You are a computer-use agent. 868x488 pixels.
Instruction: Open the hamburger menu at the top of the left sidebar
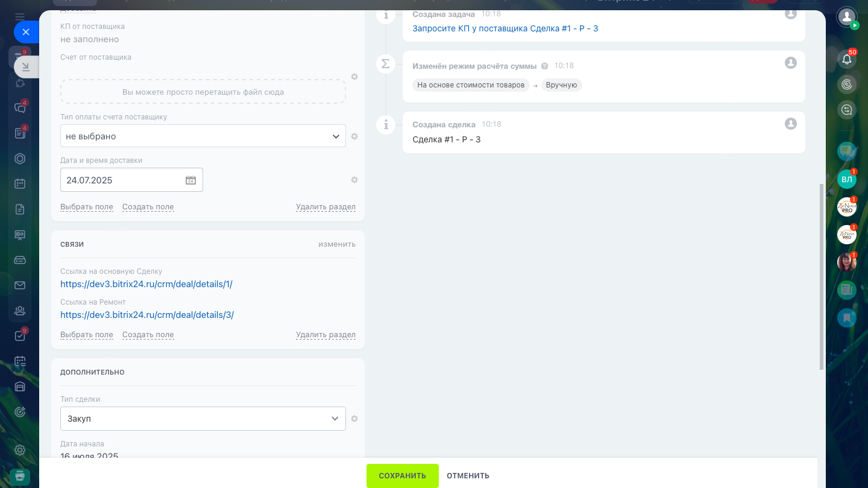pyautogui.click(x=20, y=16)
